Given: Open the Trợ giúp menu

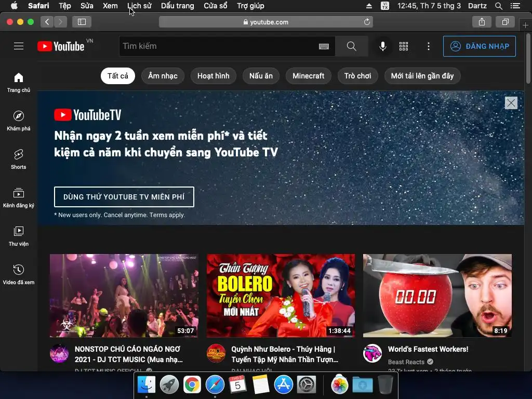Looking at the screenshot, I should [x=250, y=6].
